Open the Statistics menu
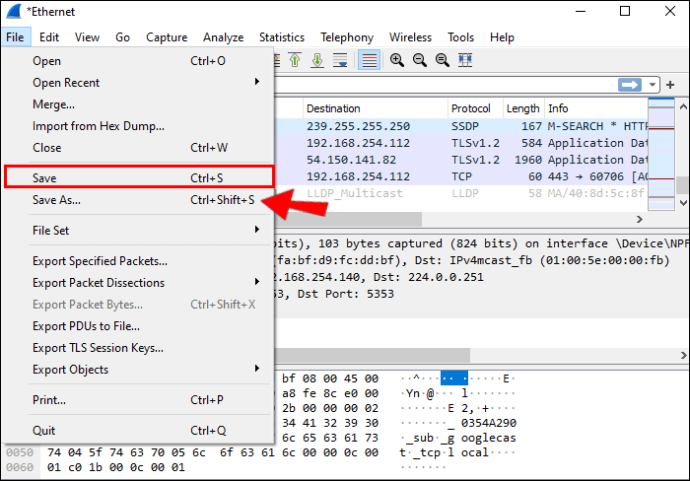This screenshot has height=481, width=690. (282, 37)
